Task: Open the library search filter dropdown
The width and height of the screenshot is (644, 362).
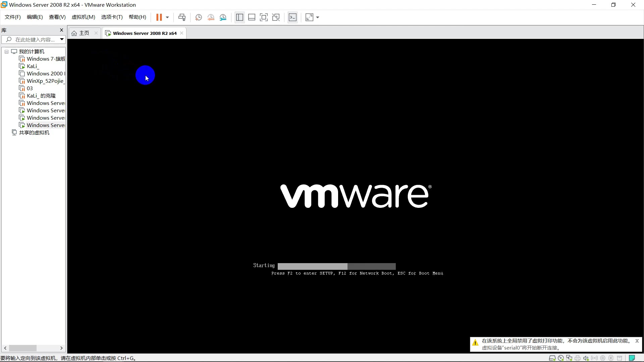Action: click(62, 40)
